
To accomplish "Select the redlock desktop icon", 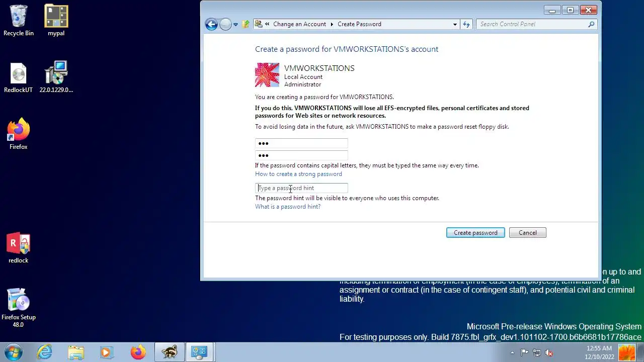I will tap(18, 248).
